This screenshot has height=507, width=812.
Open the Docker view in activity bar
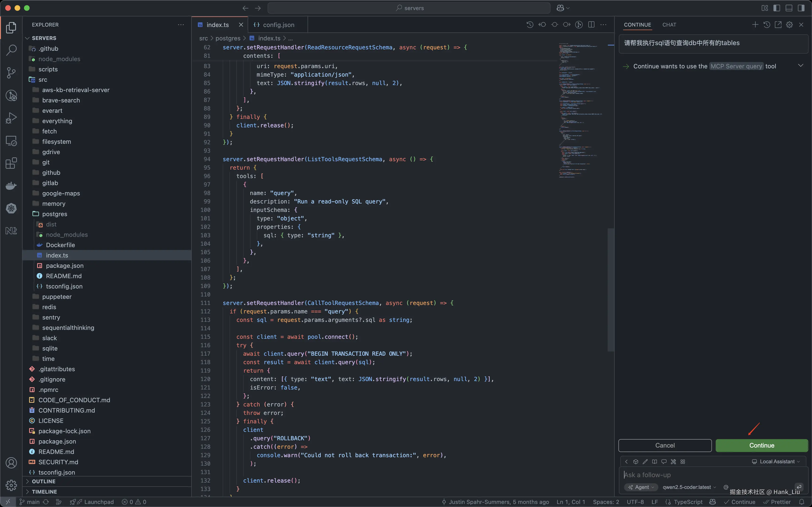pyautogui.click(x=11, y=186)
